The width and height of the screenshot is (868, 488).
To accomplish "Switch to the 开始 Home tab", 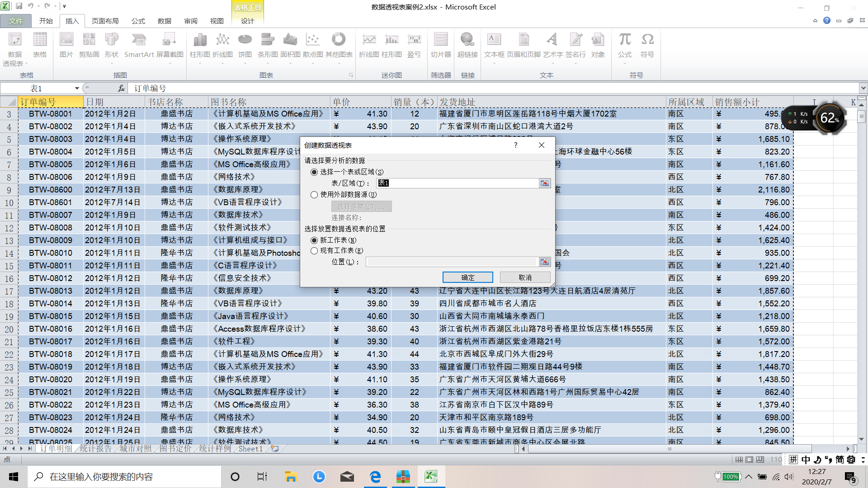I will 46,21.
